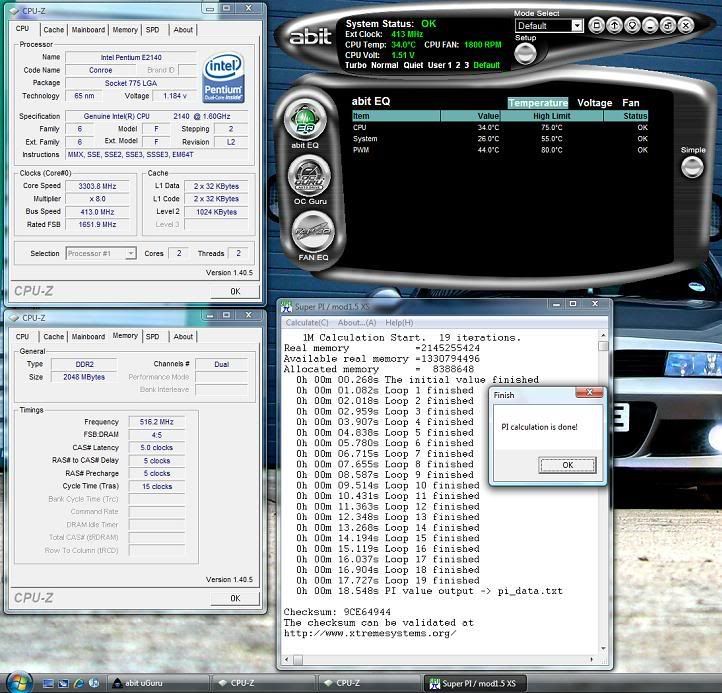
Task: Click Super PI scrollbar up arrow
Action: (x=603, y=335)
